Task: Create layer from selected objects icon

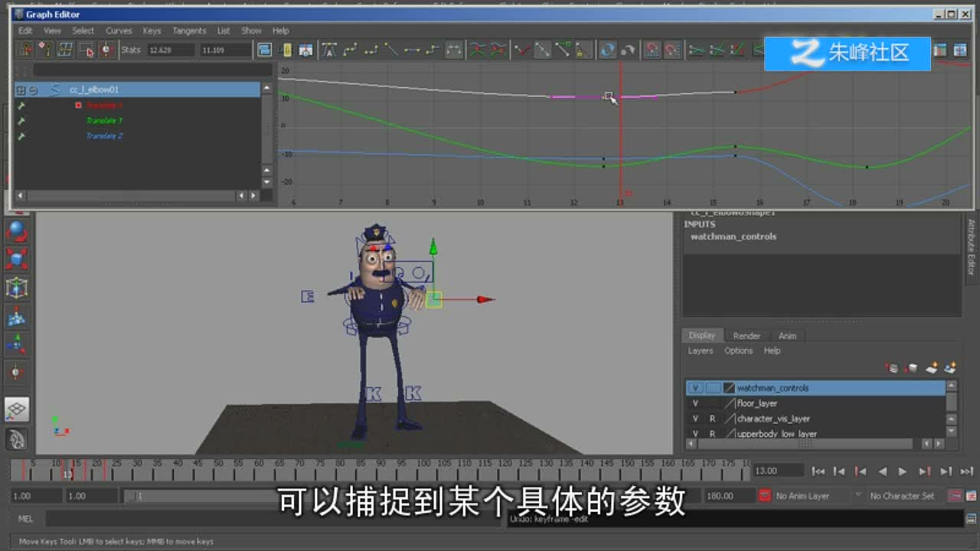Action: tap(950, 368)
